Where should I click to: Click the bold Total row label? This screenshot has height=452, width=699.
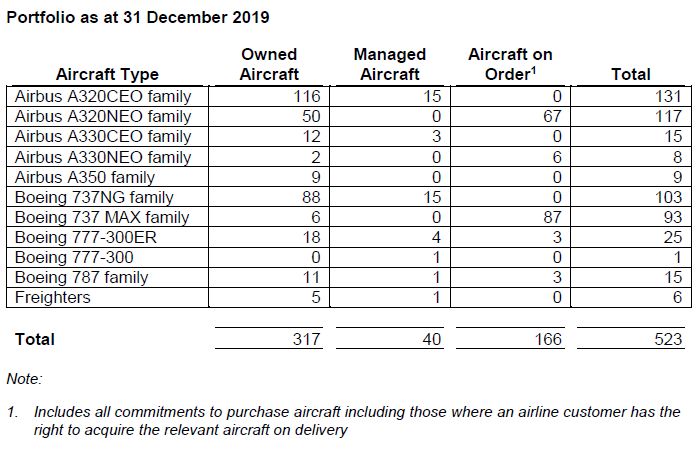[x=35, y=339]
